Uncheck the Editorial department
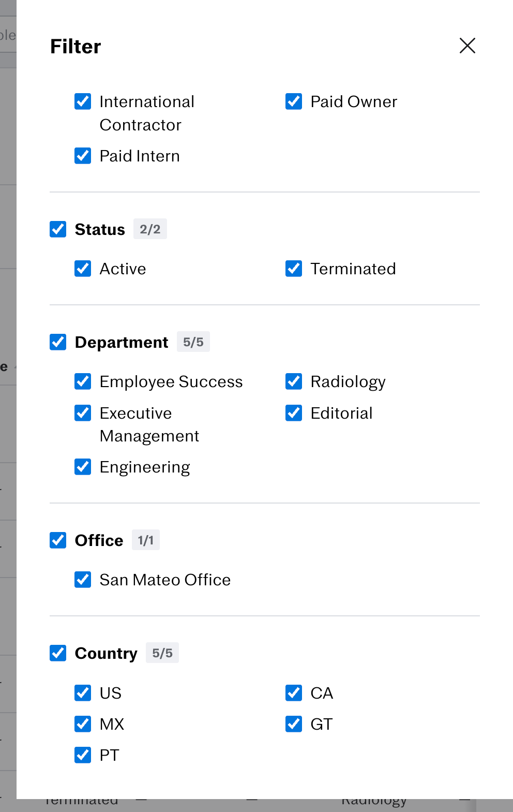The width and height of the screenshot is (513, 812). tap(294, 413)
